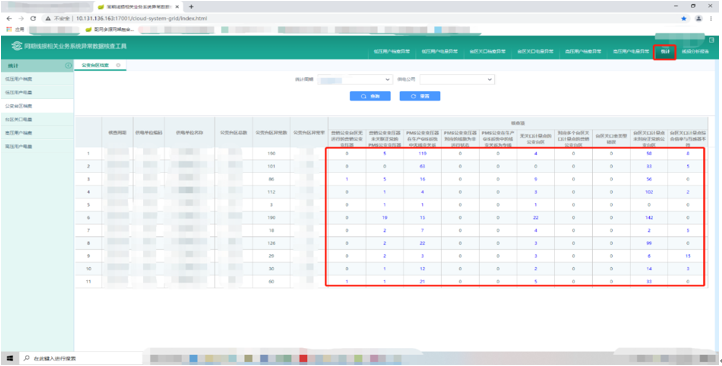Click the value 142 link in row 6
Screen dimensions: 722x366
point(649,217)
